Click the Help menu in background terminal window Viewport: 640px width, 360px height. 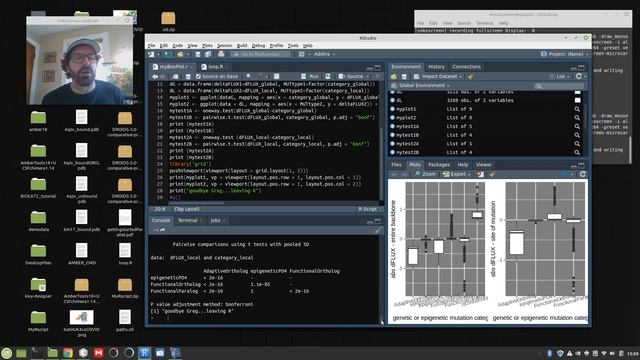click(504, 23)
